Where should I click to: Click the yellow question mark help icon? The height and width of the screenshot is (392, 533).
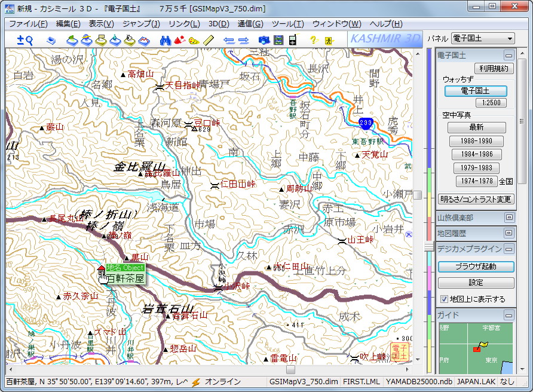coord(314,41)
